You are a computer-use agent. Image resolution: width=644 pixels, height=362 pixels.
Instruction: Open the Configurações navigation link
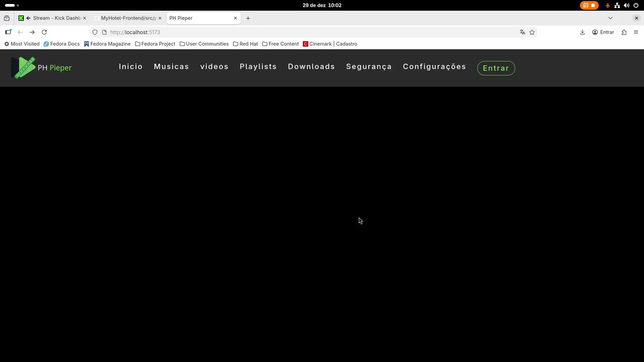click(x=435, y=66)
